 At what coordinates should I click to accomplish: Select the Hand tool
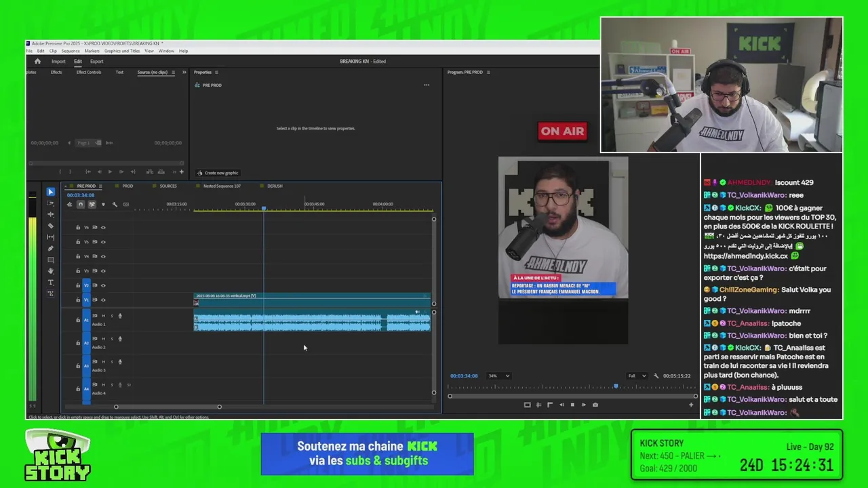pyautogui.click(x=51, y=271)
